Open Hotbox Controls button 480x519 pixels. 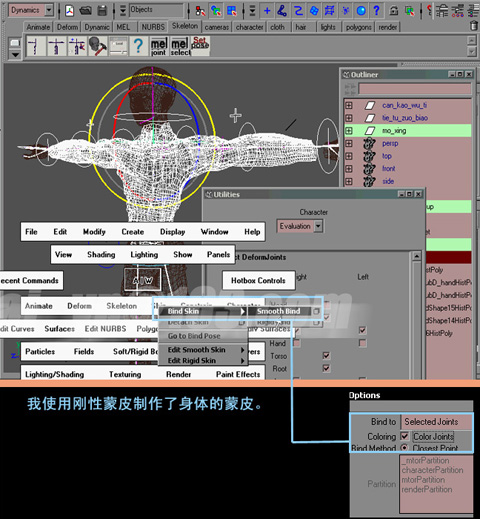click(258, 280)
